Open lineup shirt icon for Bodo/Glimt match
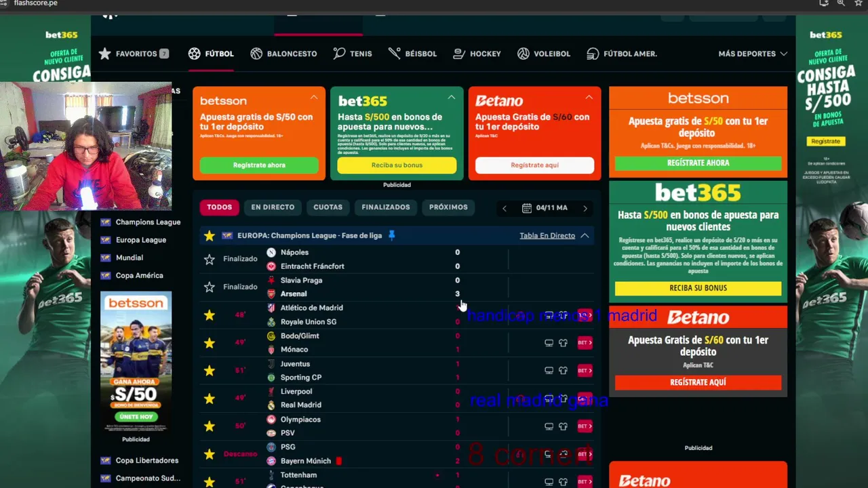This screenshot has width=868, height=488. click(563, 343)
